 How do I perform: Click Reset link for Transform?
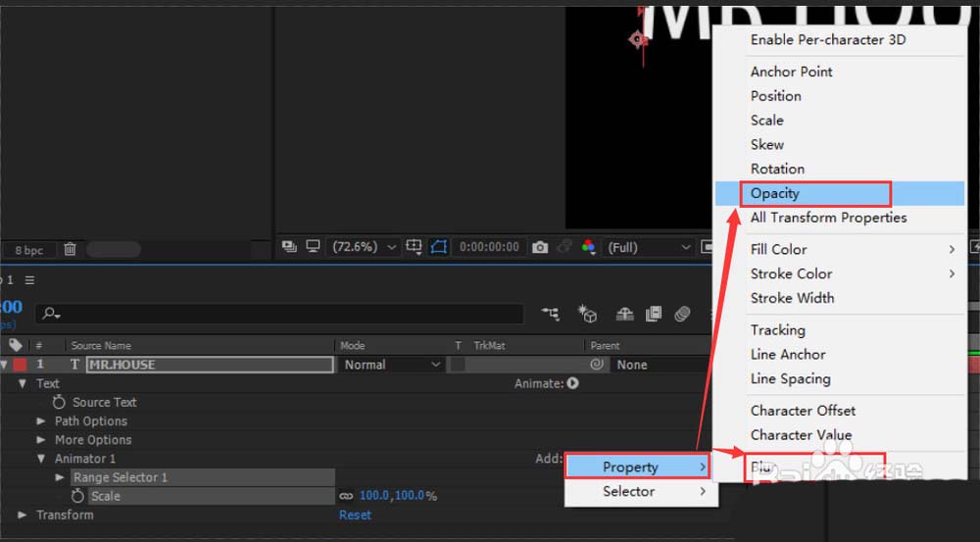click(x=355, y=515)
